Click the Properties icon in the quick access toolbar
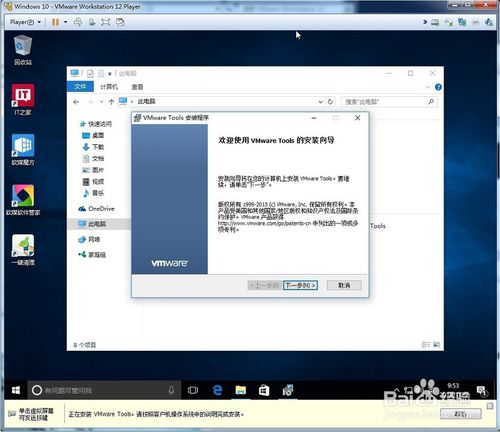Screen dimensions: 500x432 coord(90,73)
